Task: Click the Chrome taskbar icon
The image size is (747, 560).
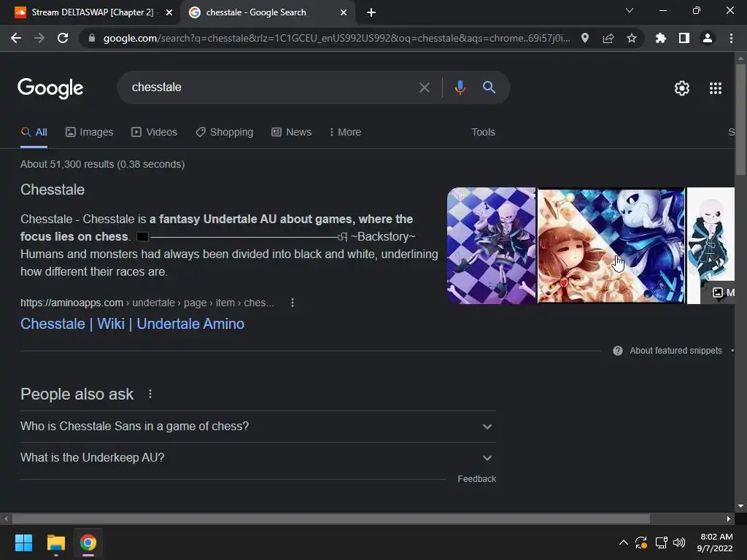Action: pos(88,542)
